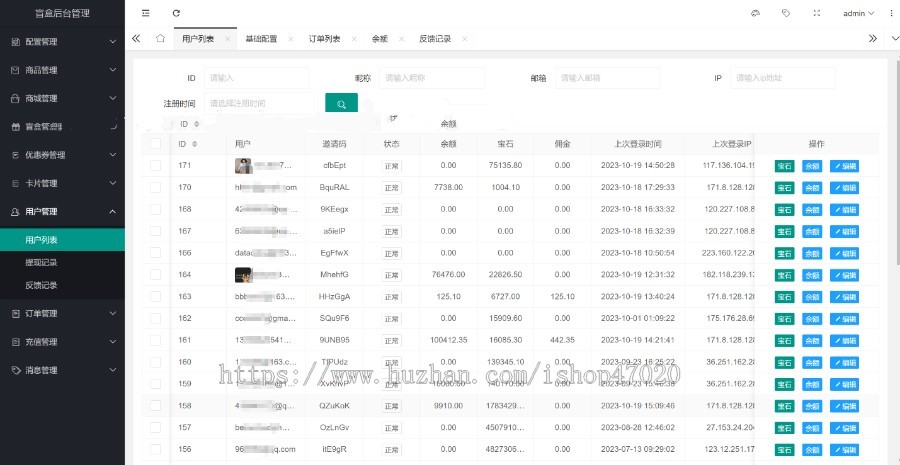
Task: Close the 余额 tab
Action: (401, 39)
